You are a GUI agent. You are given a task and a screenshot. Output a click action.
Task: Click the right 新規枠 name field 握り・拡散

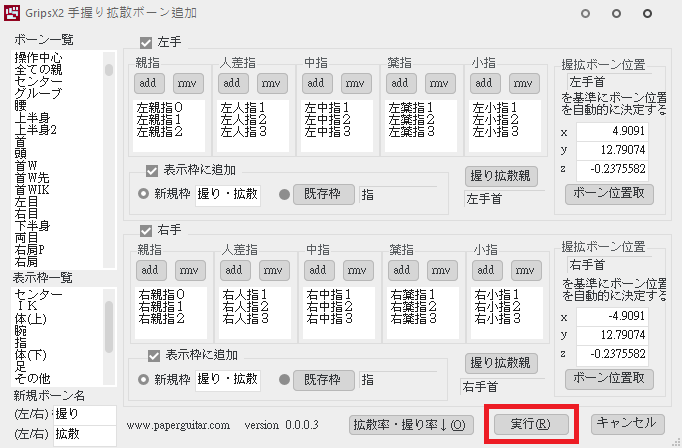[x=227, y=380]
